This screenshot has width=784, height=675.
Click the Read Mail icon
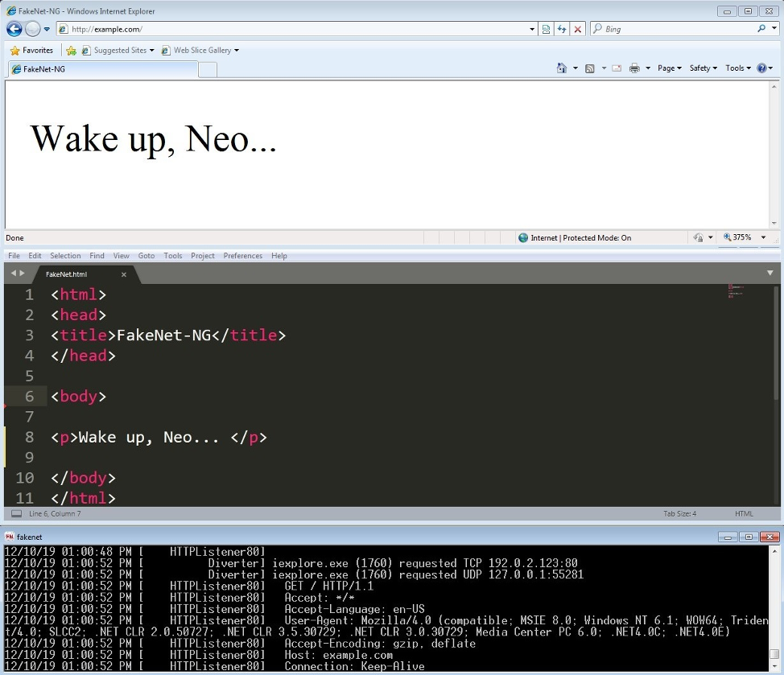pos(617,68)
